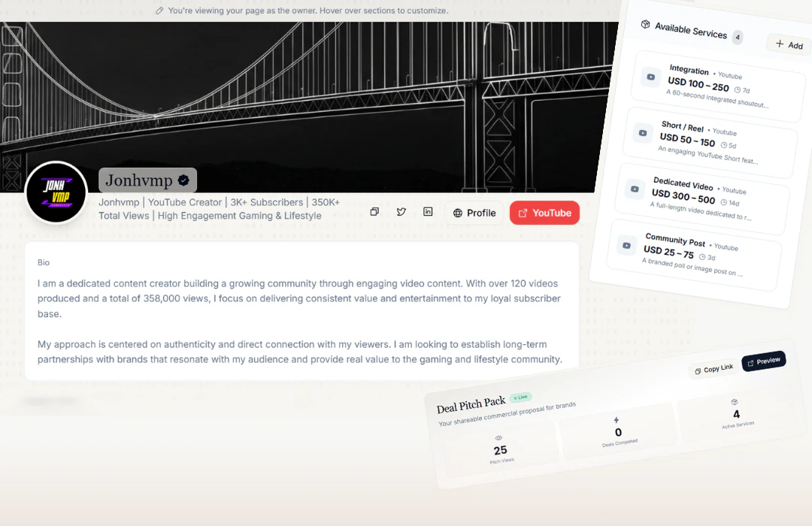Click the lightning icon above Deals Completed
This screenshot has width=812, height=526.
click(616, 420)
